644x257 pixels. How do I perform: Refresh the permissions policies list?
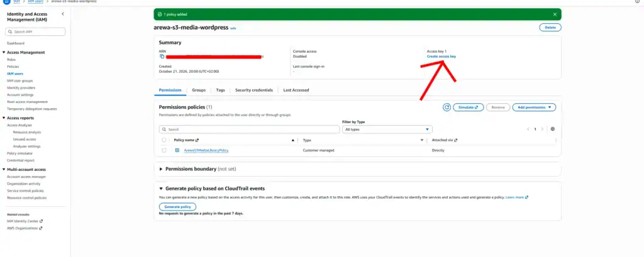coord(447,107)
